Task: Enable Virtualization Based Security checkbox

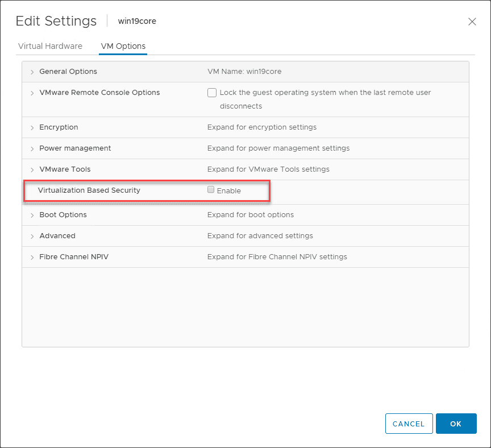Action: click(211, 189)
